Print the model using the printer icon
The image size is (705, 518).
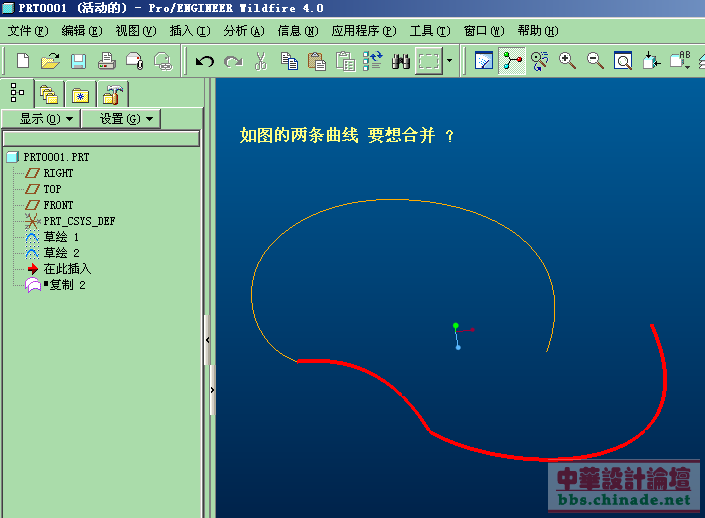tap(107, 61)
